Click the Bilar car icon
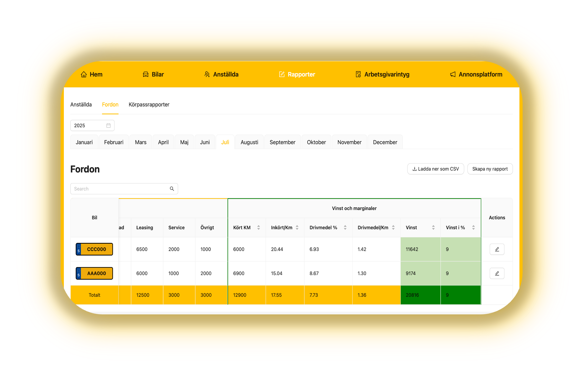This screenshot has height=378, width=588. tap(146, 74)
